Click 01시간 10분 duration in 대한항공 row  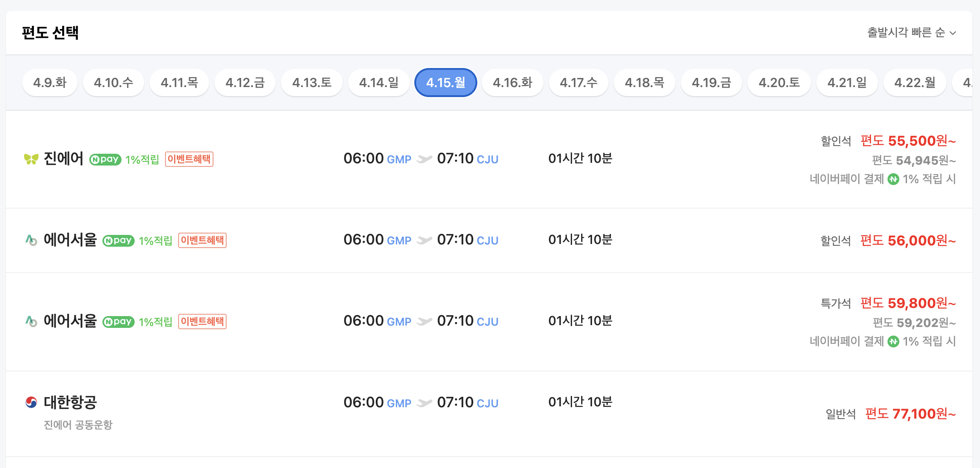point(580,402)
